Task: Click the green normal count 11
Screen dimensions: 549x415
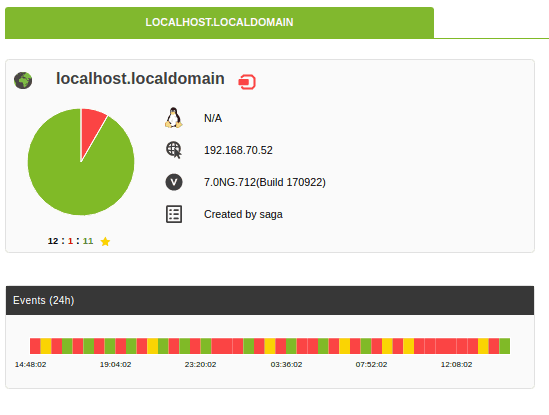Action: point(88,241)
